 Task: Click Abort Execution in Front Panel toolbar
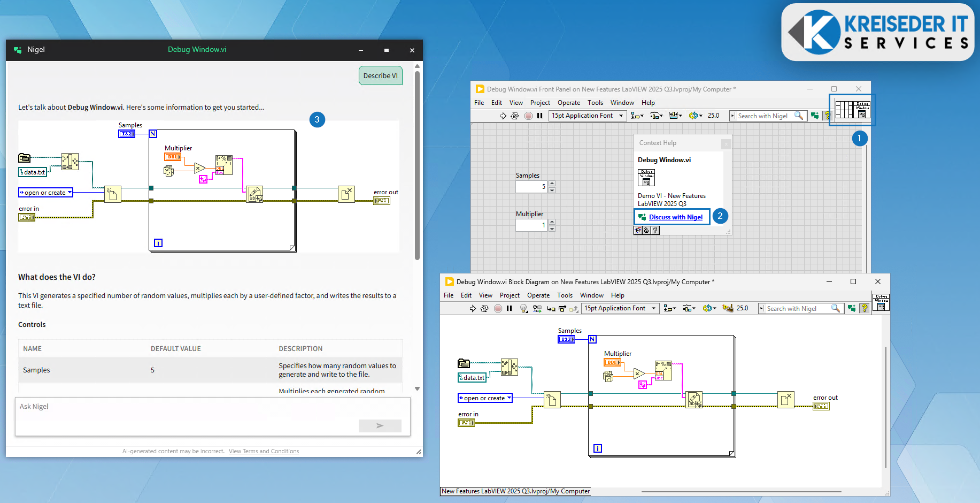[x=528, y=116]
